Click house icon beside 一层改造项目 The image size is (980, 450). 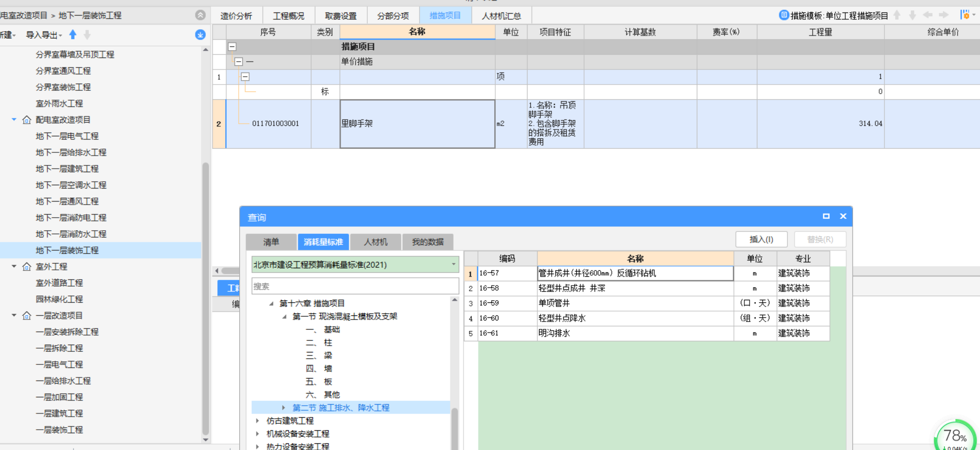[x=27, y=316]
